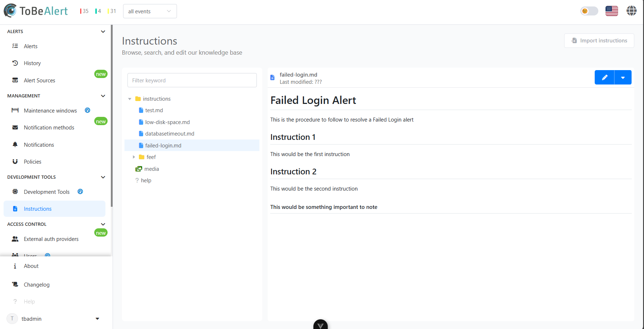Viewport: 644px width, 329px height.
Task: Collapse the DEVELOPMENT TOOLS section
Action: (103, 177)
